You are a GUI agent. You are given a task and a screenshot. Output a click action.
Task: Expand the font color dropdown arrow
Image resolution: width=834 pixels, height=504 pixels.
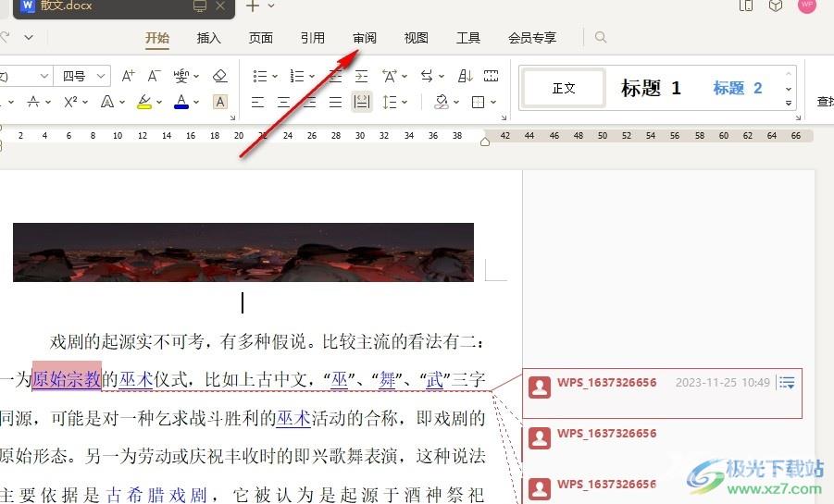point(196,102)
